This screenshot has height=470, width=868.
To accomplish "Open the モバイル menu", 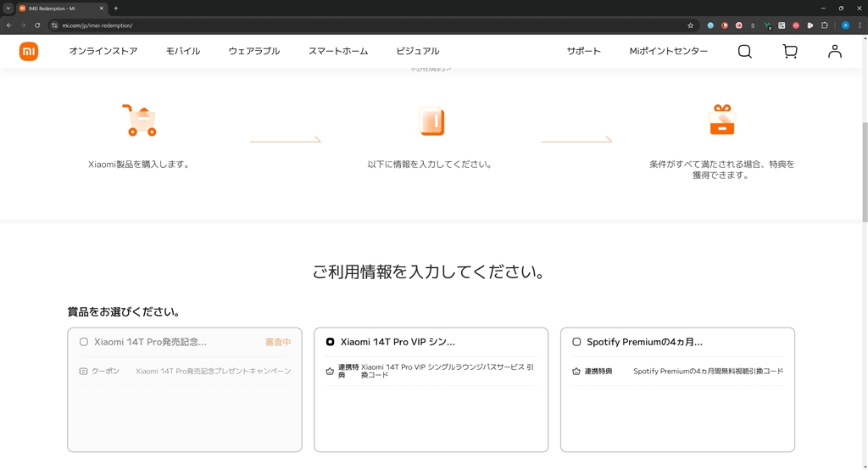I will coord(183,51).
